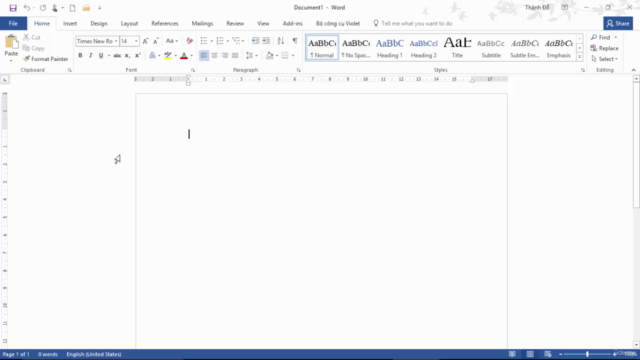Click English (United States) language status
Image resolution: width=640 pixels, height=360 pixels.
click(94, 354)
